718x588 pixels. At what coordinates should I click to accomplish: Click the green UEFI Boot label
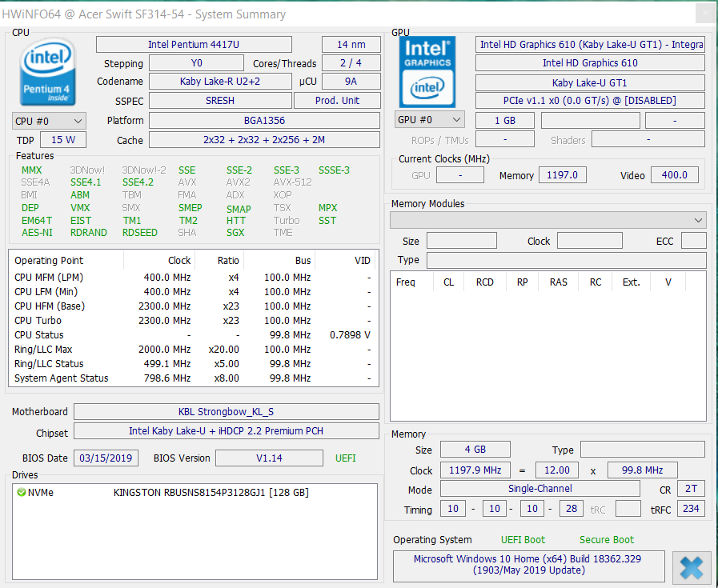[523, 540]
